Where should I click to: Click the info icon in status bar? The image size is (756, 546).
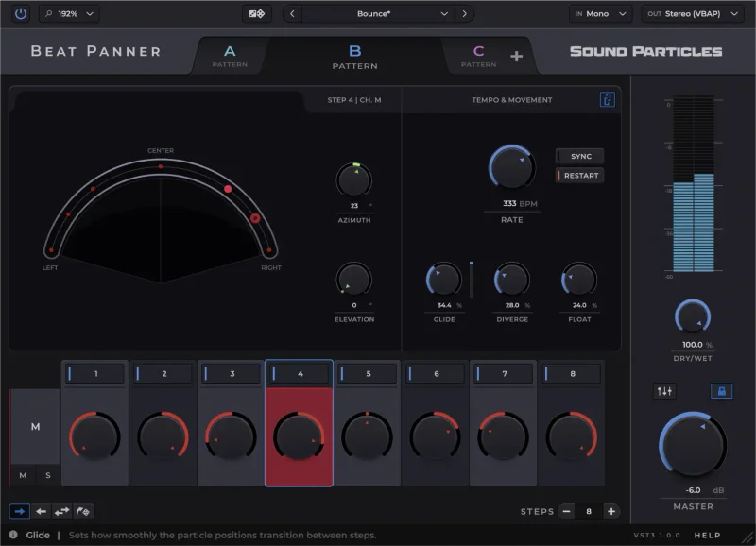tap(13, 535)
